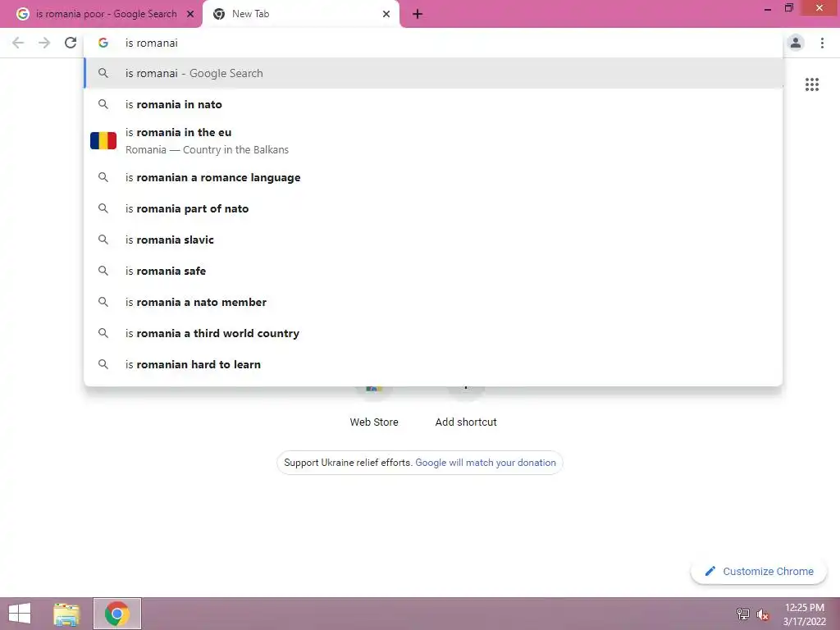Open the Google apps grid icon

(x=811, y=84)
